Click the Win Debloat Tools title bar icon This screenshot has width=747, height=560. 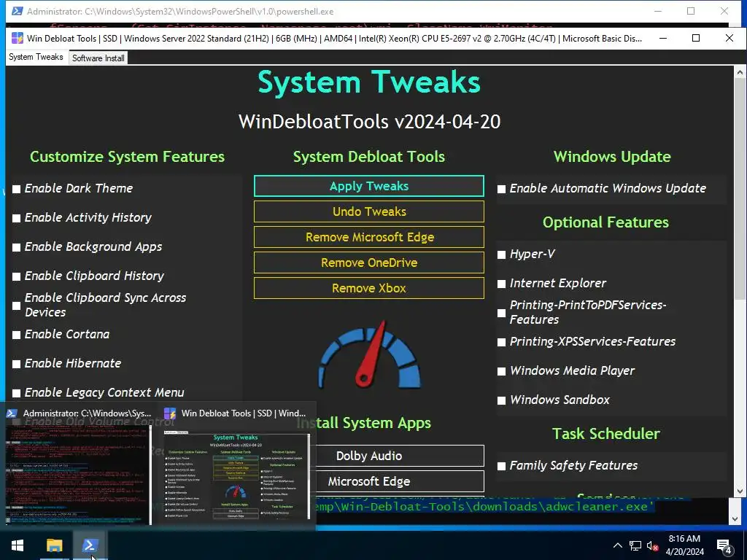point(18,38)
